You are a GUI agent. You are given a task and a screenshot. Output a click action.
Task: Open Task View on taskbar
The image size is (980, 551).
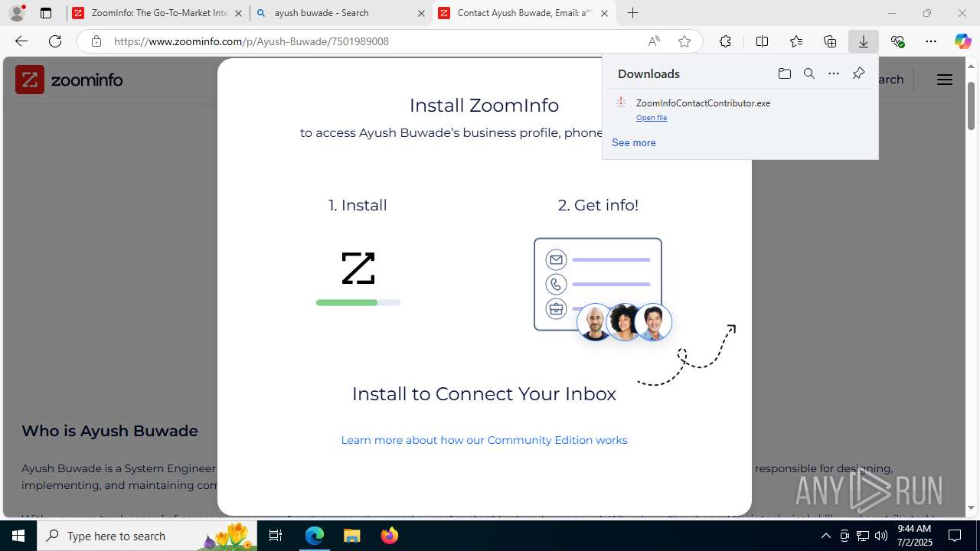[x=276, y=536]
